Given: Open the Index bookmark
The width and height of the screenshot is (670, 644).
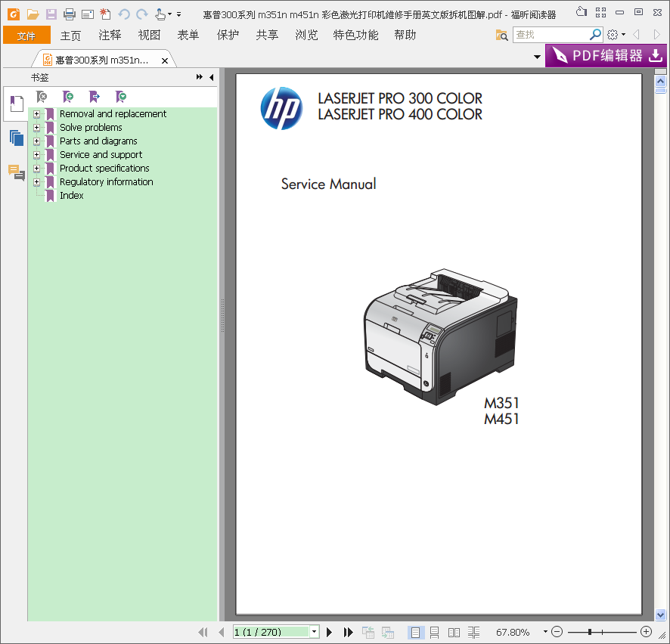Looking at the screenshot, I should click(x=71, y=196).
